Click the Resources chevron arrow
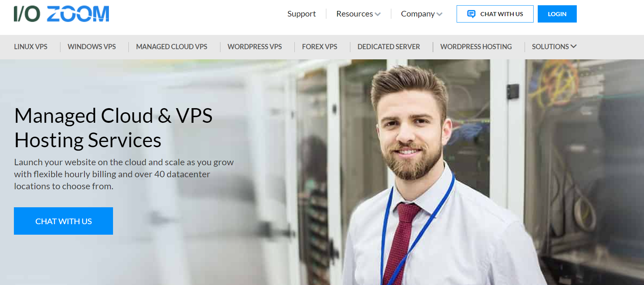 [x=378, y=14]
